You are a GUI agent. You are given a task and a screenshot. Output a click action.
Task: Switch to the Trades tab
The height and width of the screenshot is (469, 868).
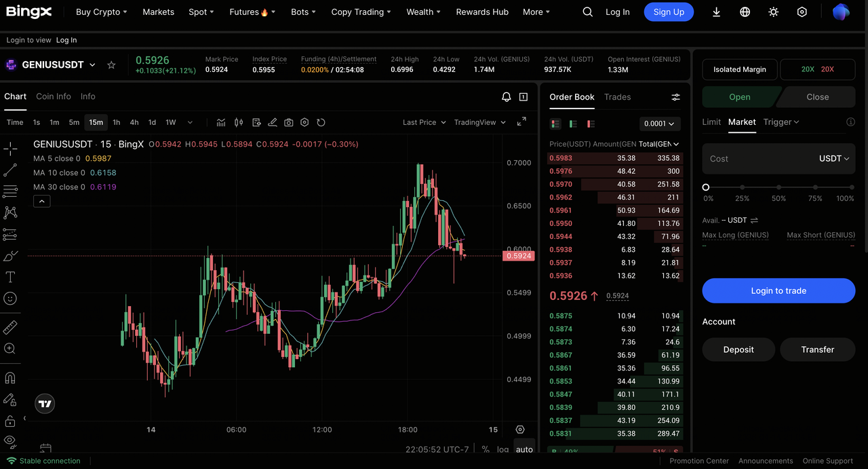[617, 97]
